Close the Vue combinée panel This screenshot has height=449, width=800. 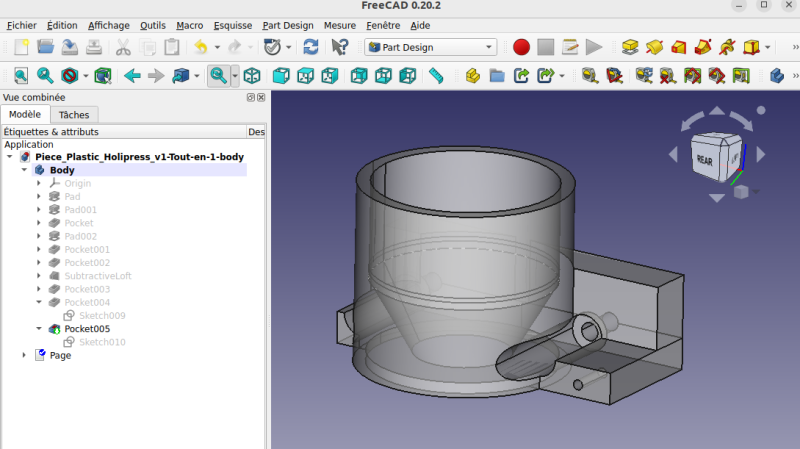pyautogui.click(x=261, y=98)
